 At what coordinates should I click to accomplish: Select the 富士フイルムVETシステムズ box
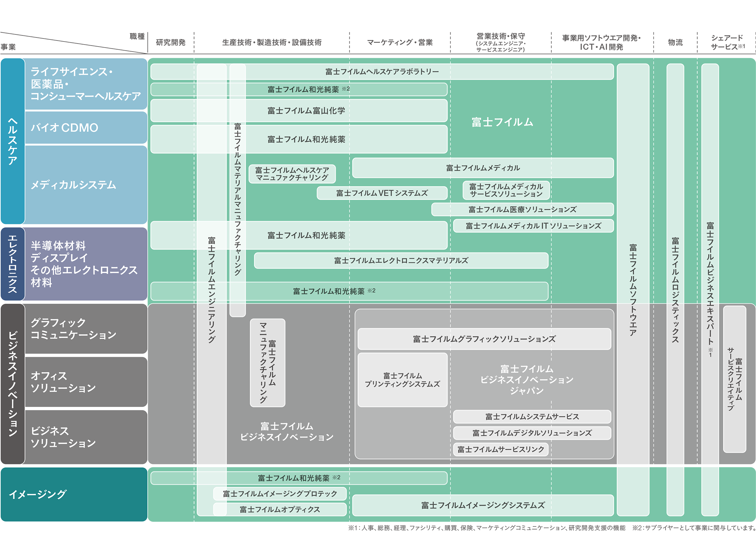(x=382, y=193)
